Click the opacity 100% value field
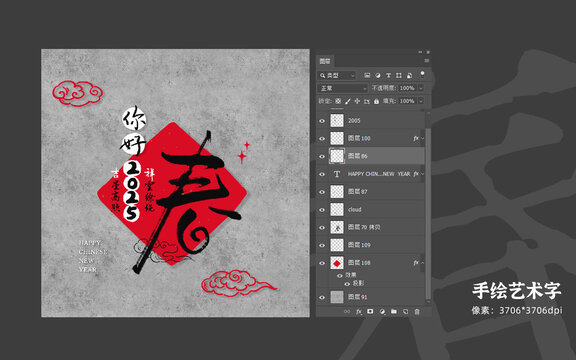 (x=407, y=88)
